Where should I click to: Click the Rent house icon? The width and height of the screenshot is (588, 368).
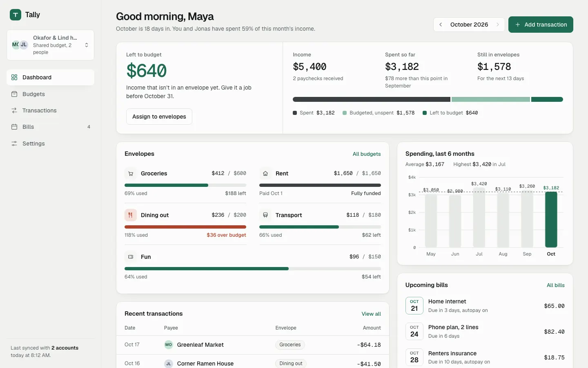(265, 173)
